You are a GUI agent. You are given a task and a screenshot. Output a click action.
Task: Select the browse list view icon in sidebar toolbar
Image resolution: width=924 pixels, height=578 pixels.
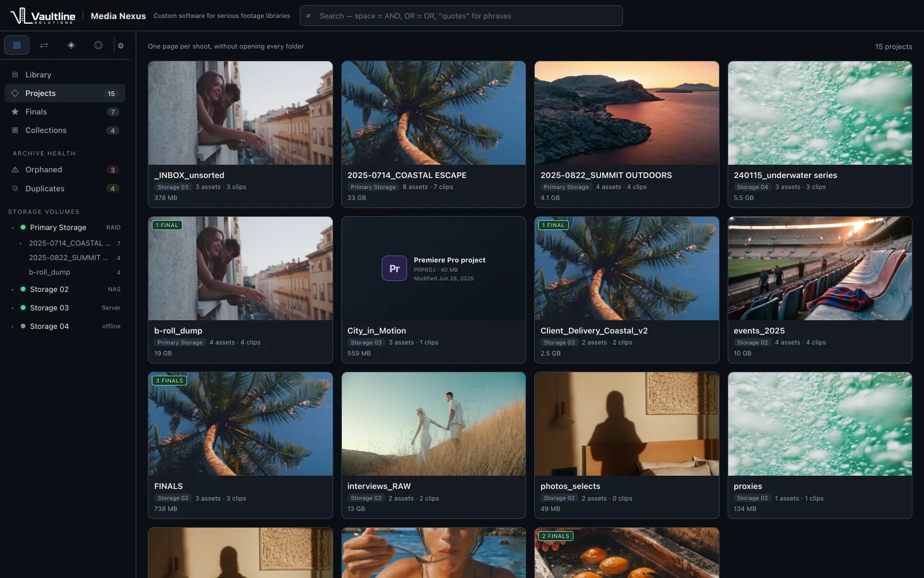[17, 45]
